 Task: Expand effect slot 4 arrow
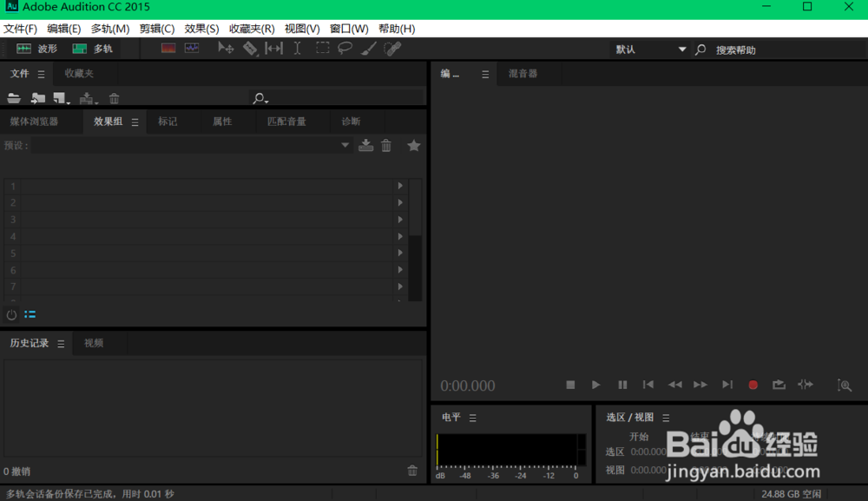click(x=399, y=236)
